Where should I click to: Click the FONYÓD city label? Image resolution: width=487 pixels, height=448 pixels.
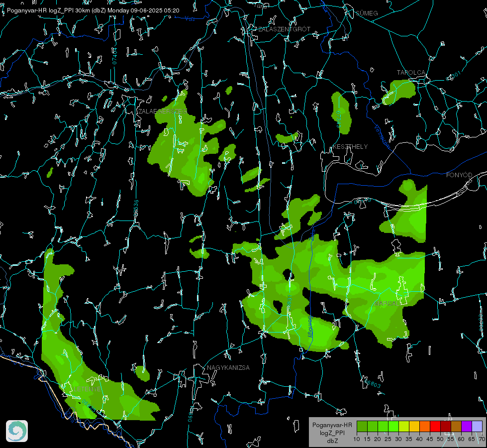[459, 175]
